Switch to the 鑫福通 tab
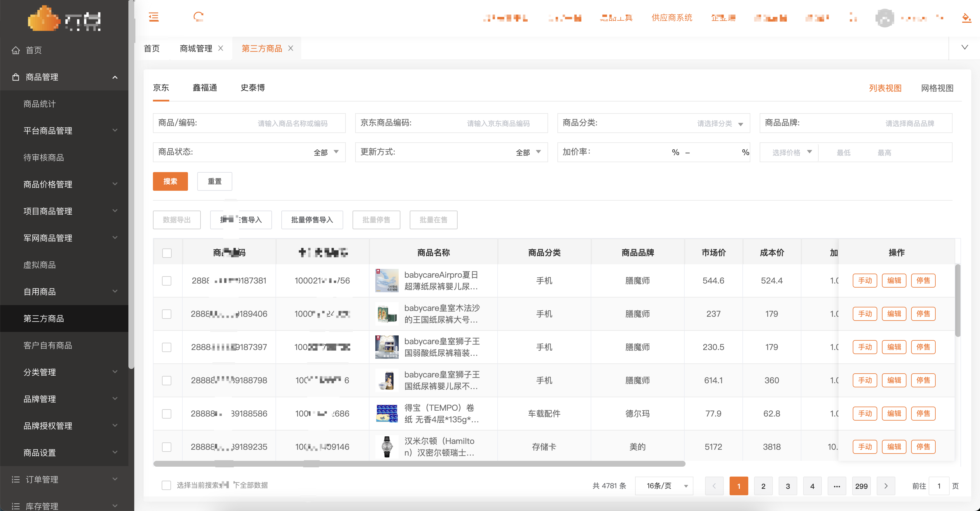The image size is (980, 511). click(205, 88)
